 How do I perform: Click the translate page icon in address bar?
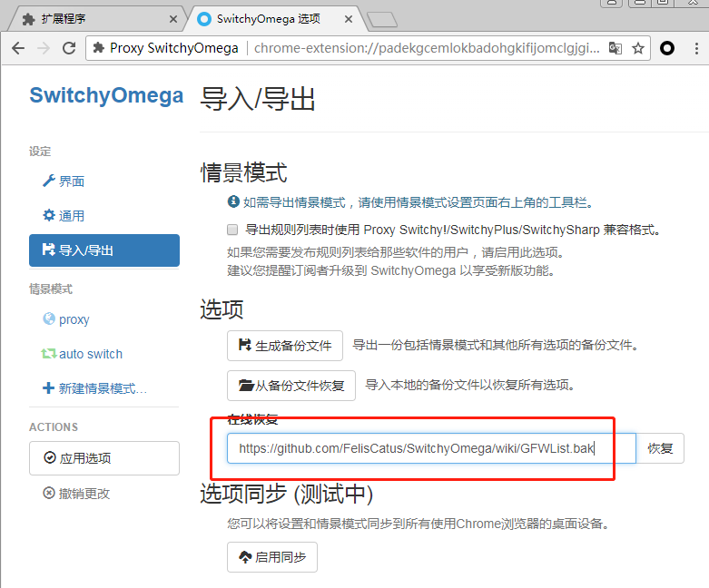tap(615, 48)
